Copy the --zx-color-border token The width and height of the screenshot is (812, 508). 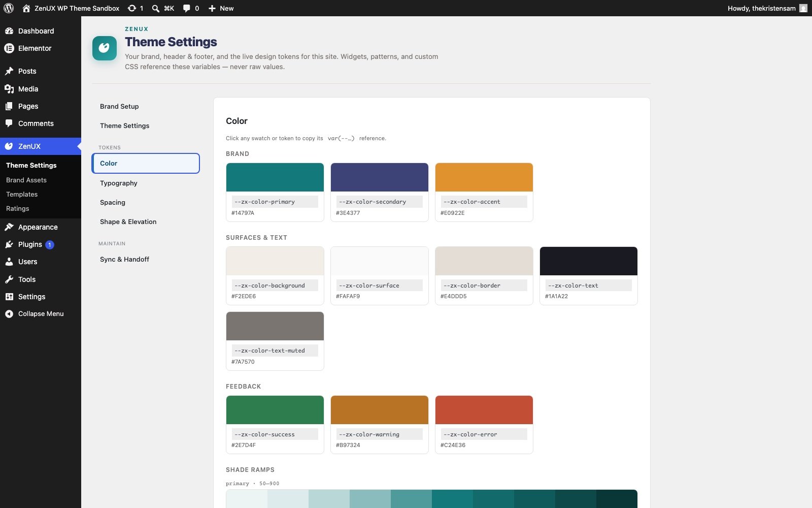point(484,285)
